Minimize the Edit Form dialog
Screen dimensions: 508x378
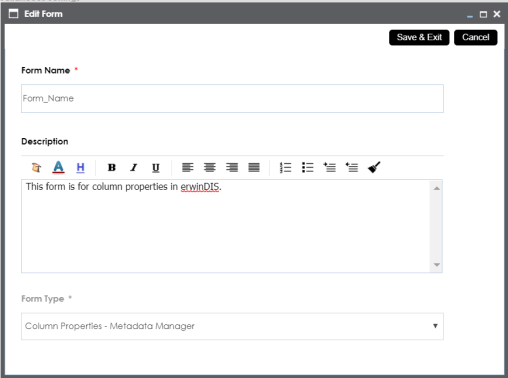click(x=470, y=15)
